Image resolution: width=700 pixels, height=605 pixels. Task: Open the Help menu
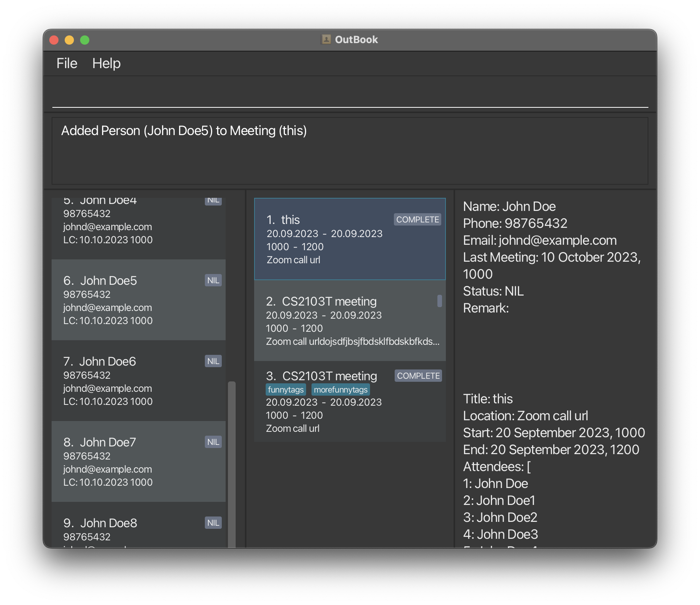pos(106,64)
